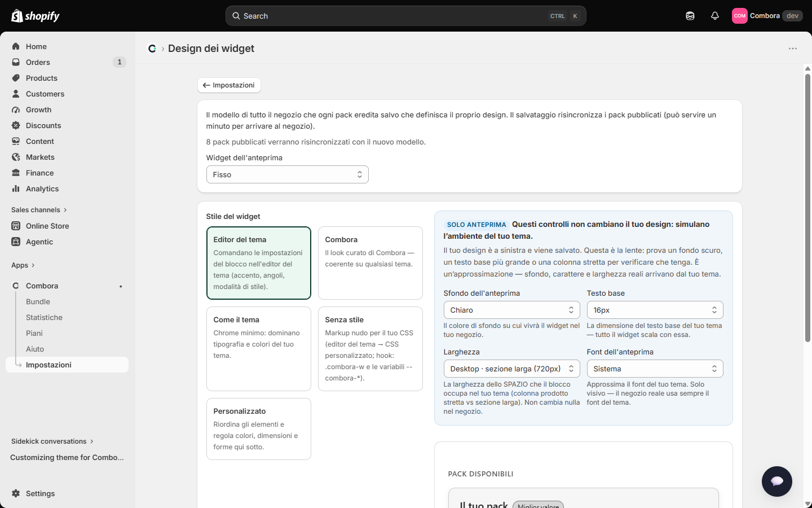Open the Sidekick assistant icon in top bar

tap(690, 16)
